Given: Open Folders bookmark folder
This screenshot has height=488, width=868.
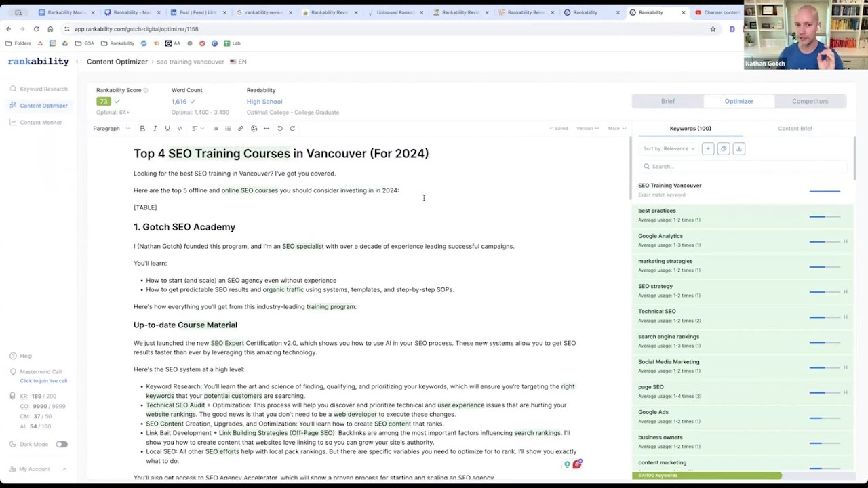Looking at the screenshot, I should pyautogui.click(x=18, y=43).
